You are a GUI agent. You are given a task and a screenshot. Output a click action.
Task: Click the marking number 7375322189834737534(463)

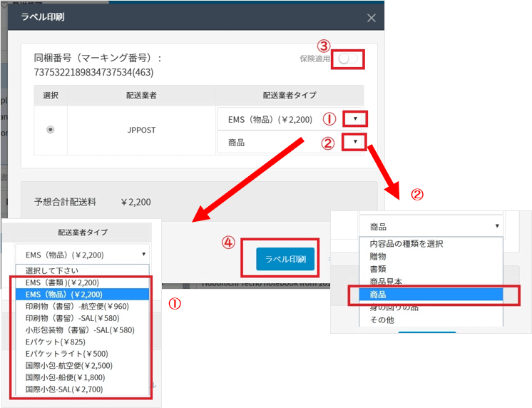(93, 72)
